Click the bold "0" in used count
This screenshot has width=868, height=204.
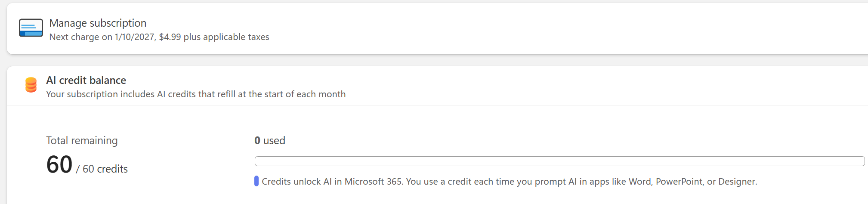pyautogui.click(x=257, y=141)
